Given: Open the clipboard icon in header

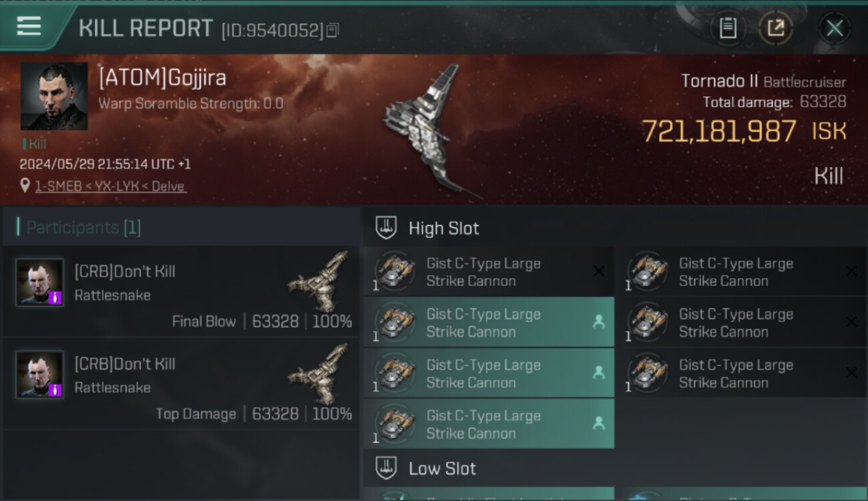Looking at the screenshot, I should tap(728, 28).
